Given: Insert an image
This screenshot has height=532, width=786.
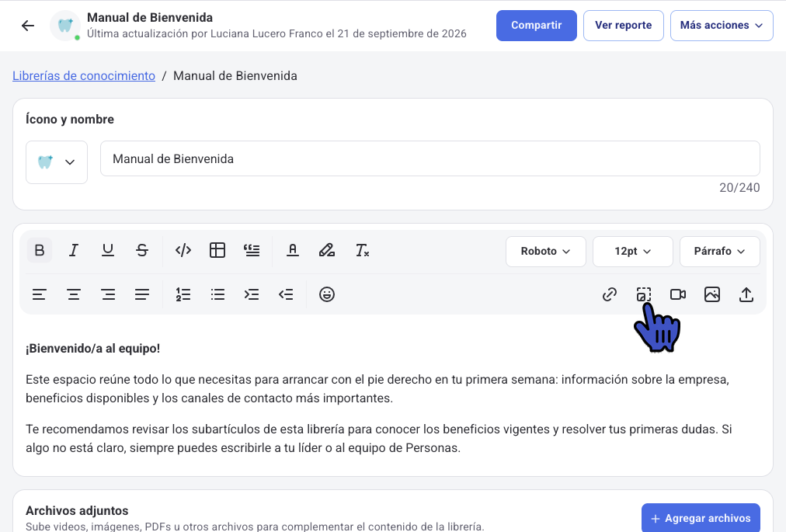Looking at the screenshot, I should point(712,294).
